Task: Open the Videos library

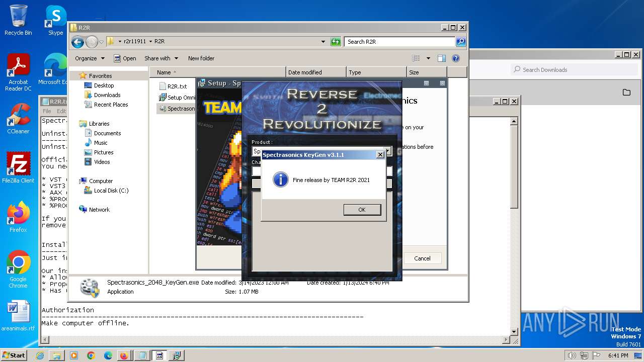Action: pyautogui.click(x=102, y=162)
